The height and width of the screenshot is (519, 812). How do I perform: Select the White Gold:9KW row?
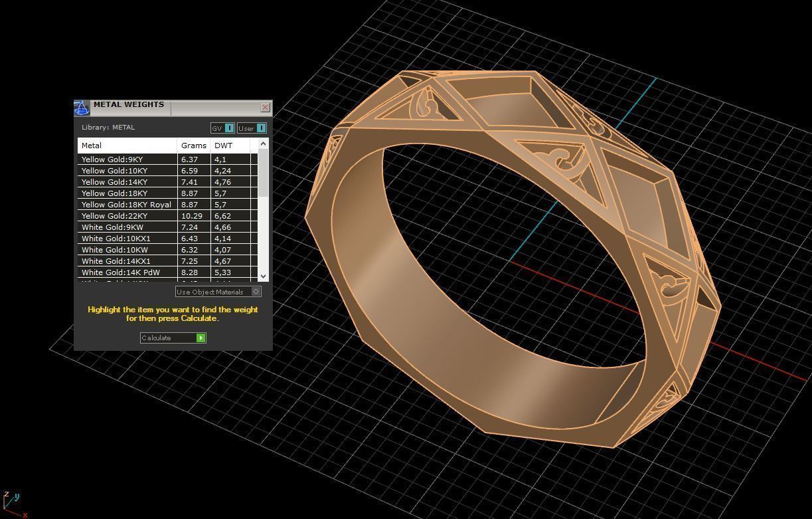click(x=167, y=227)
